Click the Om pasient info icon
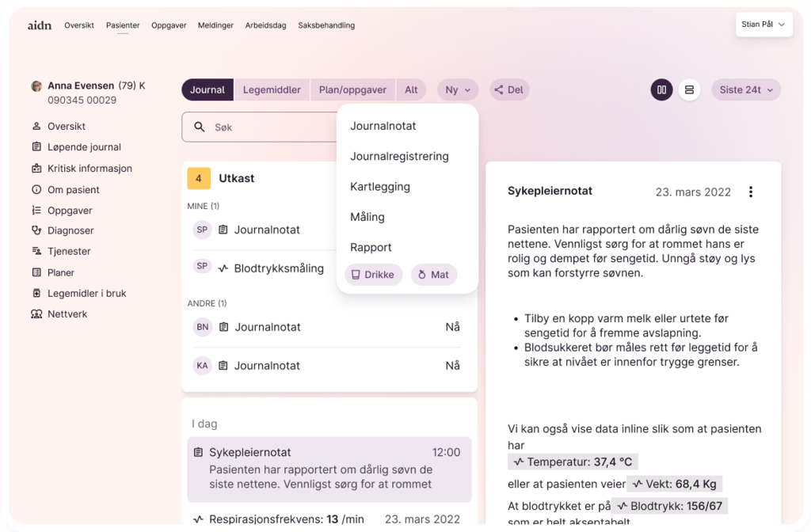 (36, 190)
